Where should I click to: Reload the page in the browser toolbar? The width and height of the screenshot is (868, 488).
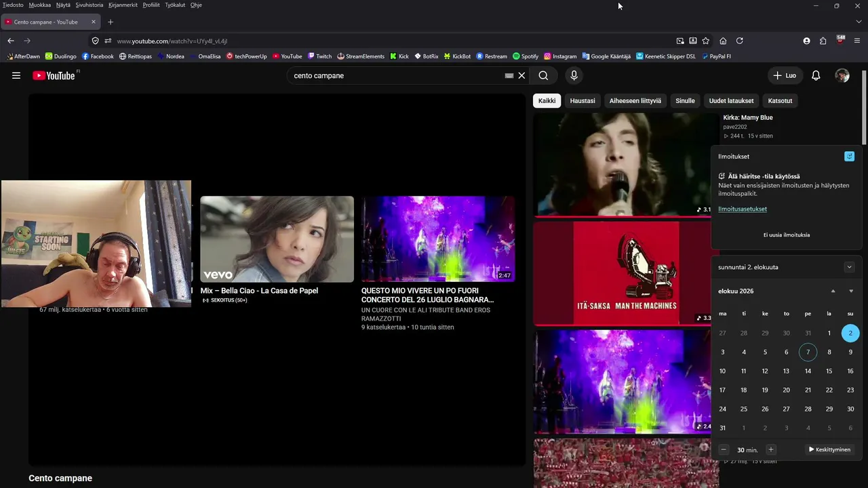click(x=740, y=41)
